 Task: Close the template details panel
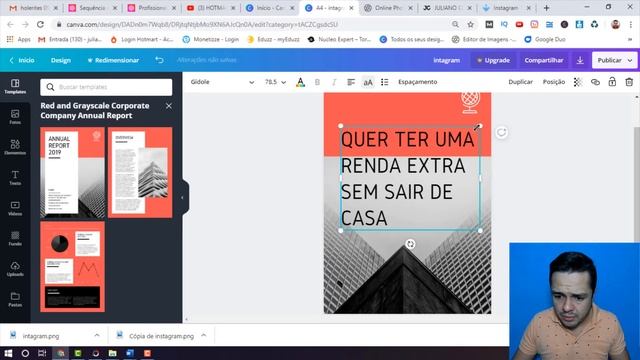(169, 106)
